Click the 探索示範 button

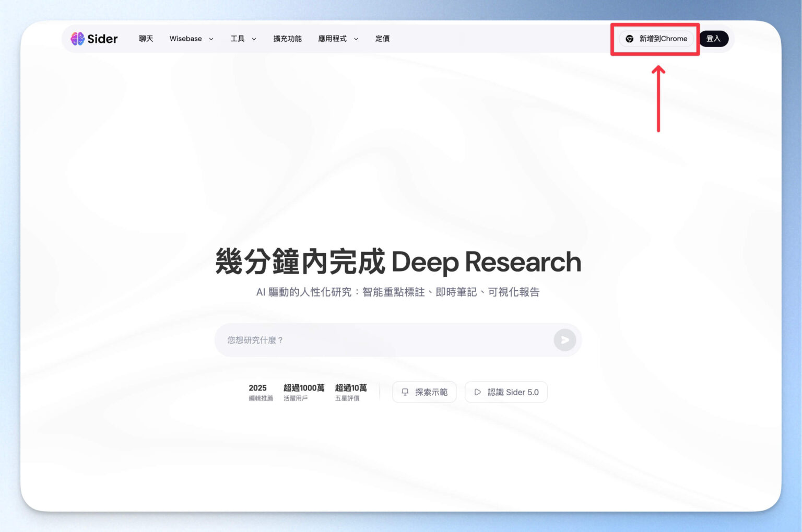424,392
